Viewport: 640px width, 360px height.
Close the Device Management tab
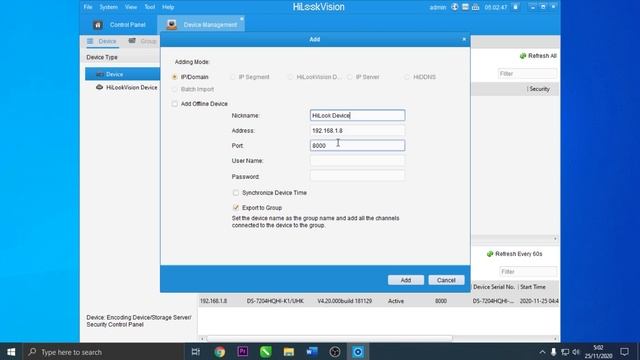tap(242, 19)
